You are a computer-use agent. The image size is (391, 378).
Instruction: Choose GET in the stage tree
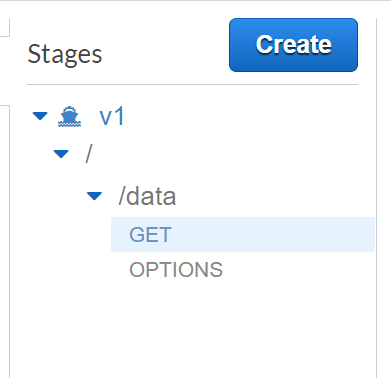(x=150, y=235)
